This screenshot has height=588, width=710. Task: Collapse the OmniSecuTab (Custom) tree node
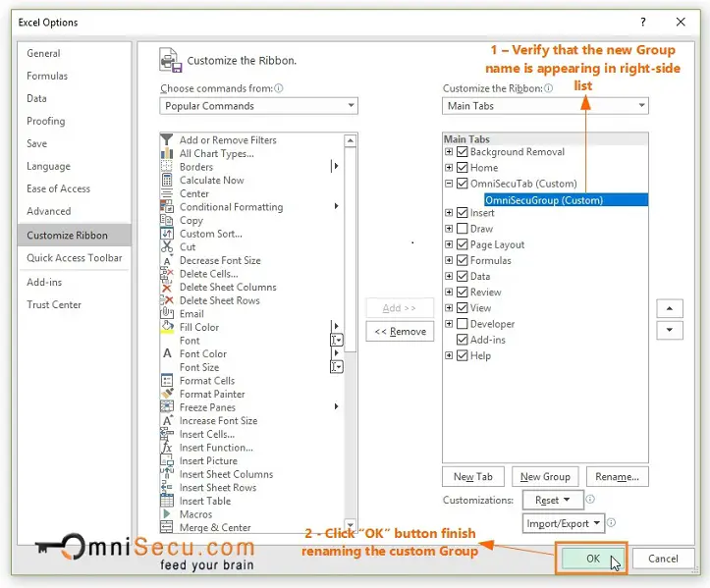point(448,184)
